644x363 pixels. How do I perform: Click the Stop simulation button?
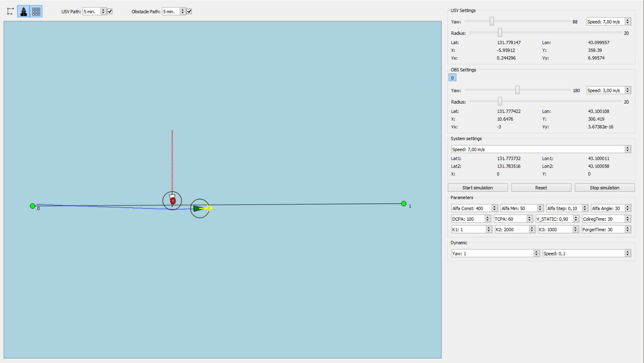604,188
